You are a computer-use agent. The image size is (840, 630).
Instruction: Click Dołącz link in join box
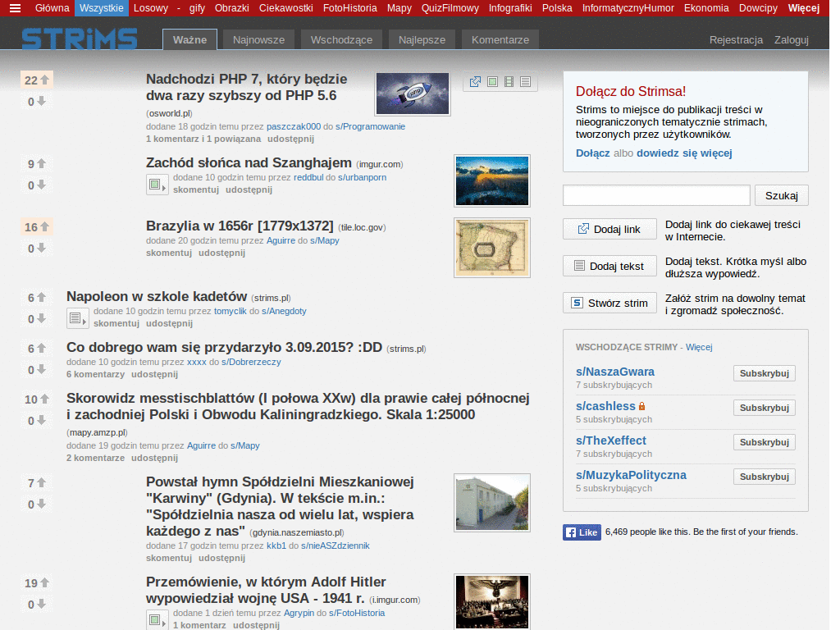pos(592,153)
